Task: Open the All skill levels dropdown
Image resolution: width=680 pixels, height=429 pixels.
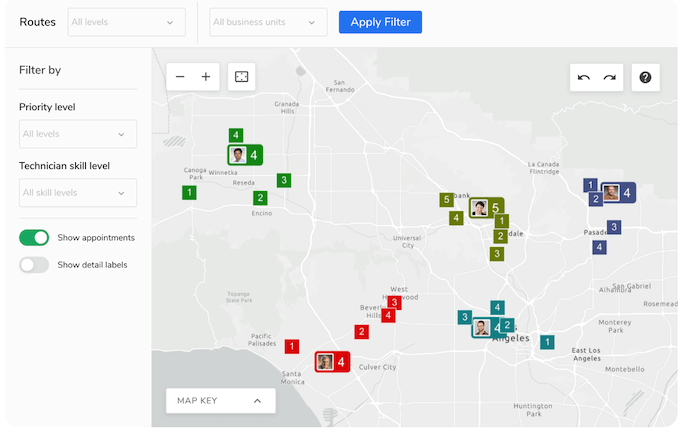Action: coord(78,193)
